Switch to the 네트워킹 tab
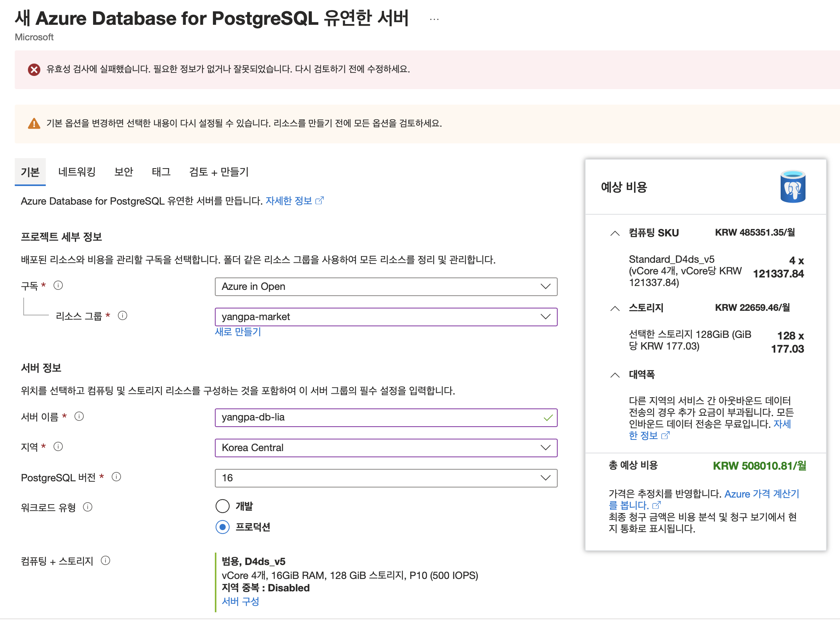 coord(77,172)
